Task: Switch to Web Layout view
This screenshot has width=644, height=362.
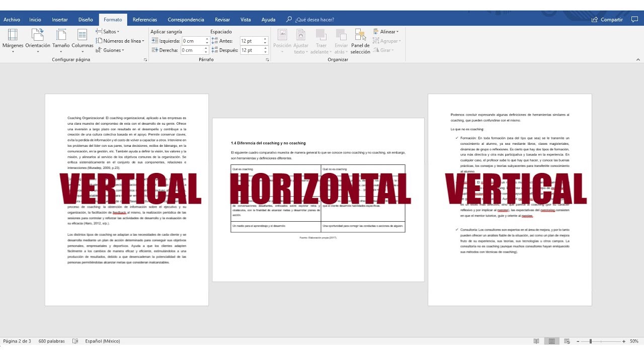Action: coord(567,341)
